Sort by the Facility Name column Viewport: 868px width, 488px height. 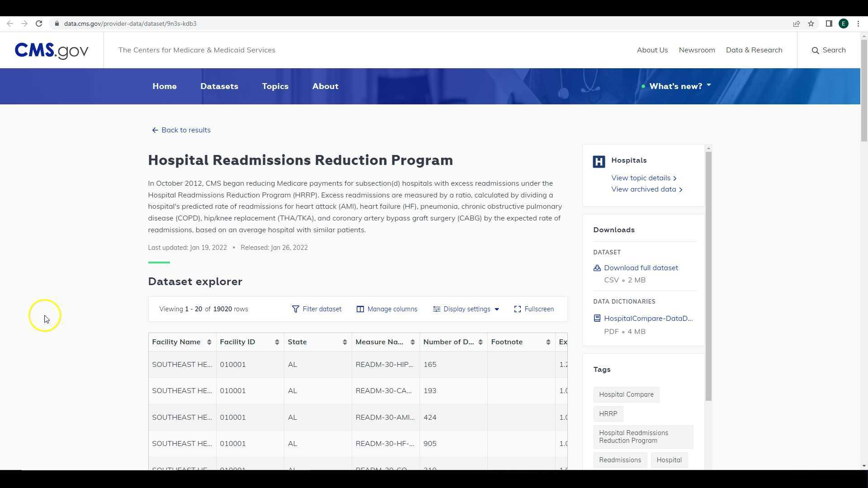pos(209,342)
